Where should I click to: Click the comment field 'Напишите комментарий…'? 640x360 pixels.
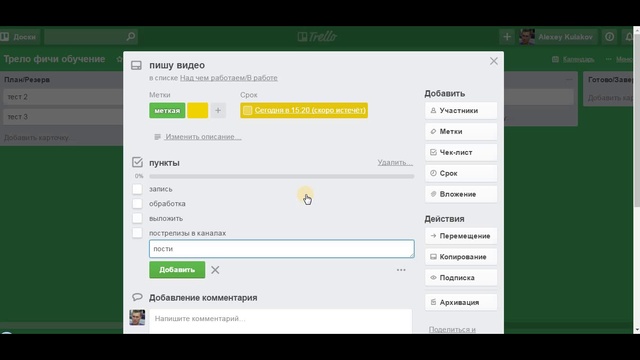(280, 321)
